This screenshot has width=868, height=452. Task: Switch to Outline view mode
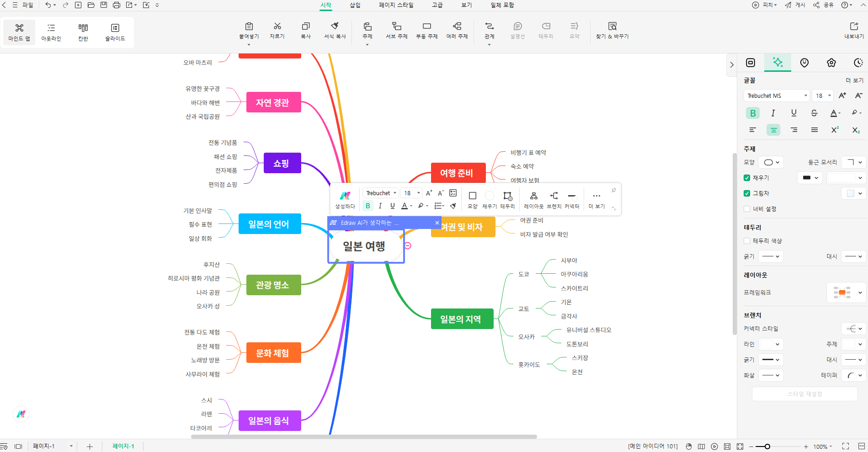(51, 32)
